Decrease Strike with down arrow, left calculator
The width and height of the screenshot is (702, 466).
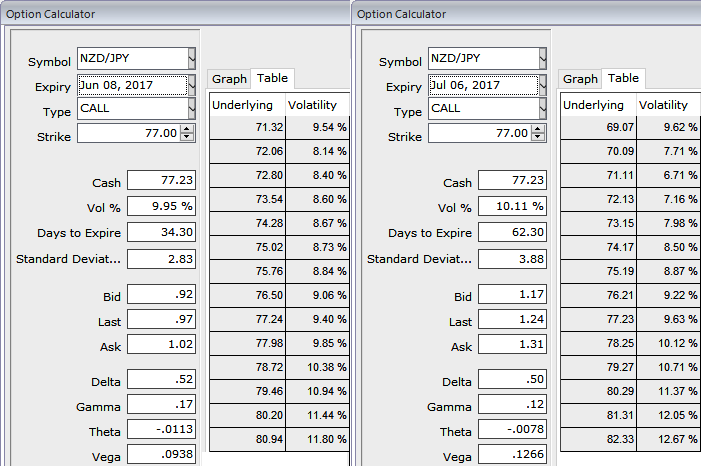click(187, 137)
